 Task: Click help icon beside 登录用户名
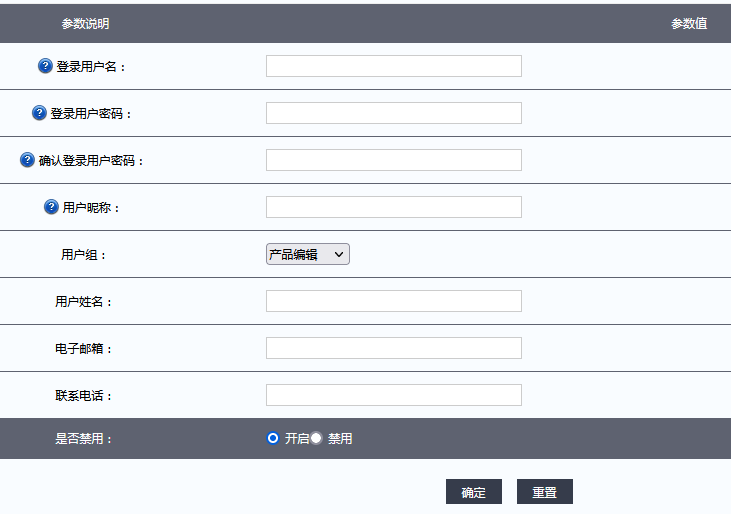pos(45,66)
